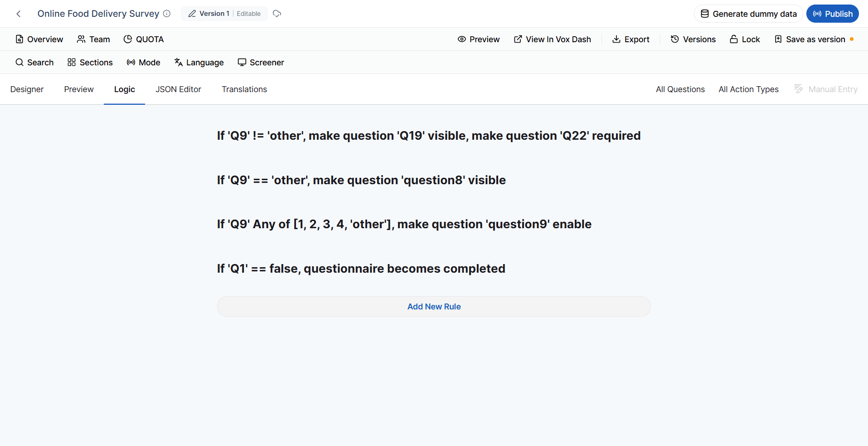Select the rule about question8 visibility
The width and height of the screenshot is (868, 446).
[361, 180]
